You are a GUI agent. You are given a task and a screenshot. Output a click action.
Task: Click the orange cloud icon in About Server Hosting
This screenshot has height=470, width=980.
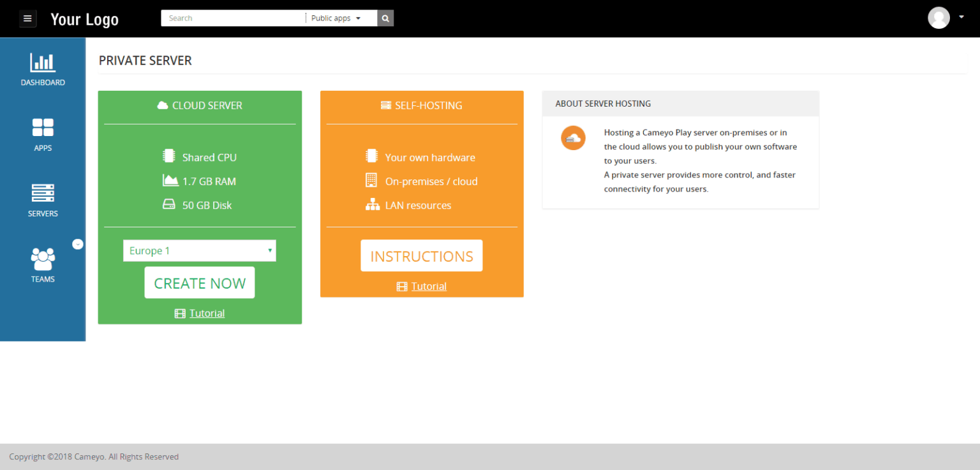coord(573,138)
